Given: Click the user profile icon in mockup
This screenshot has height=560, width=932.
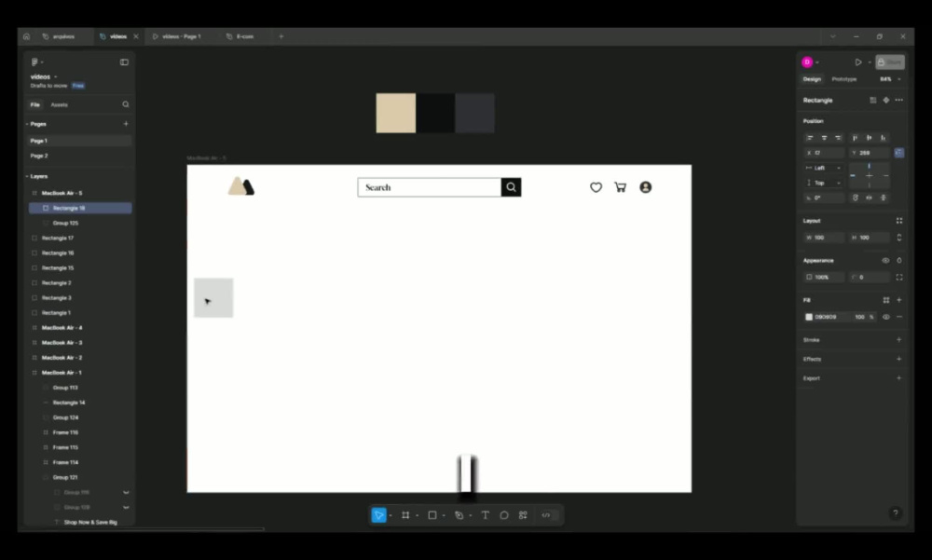Looking at the screenshot, I should pyautogui.click(x=646, y=187).
